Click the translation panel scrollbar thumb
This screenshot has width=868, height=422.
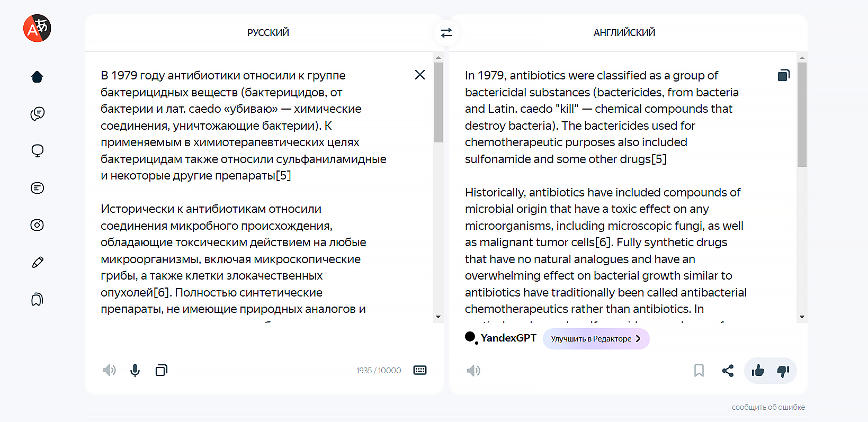(802, 114)
